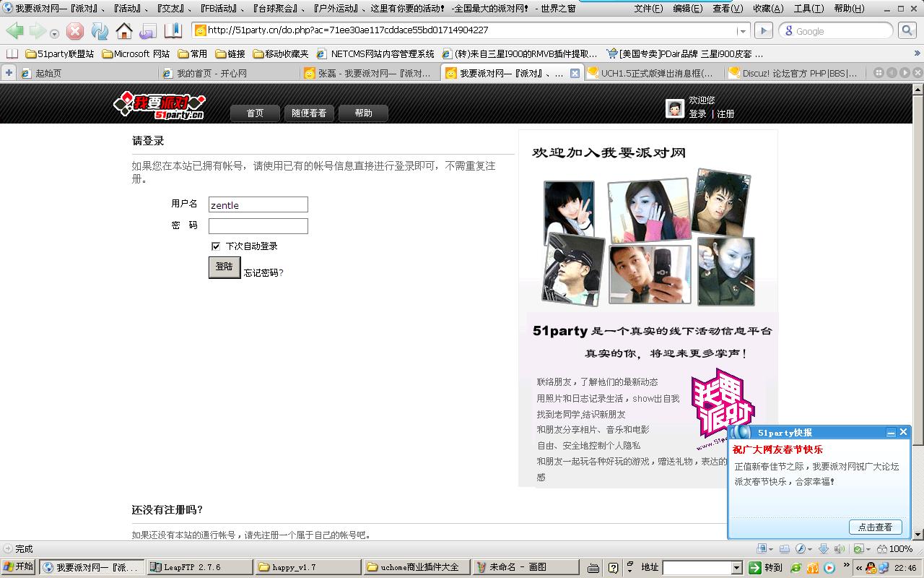Expand the bookmarks bar overflow chevron

[x=916, y=53]
